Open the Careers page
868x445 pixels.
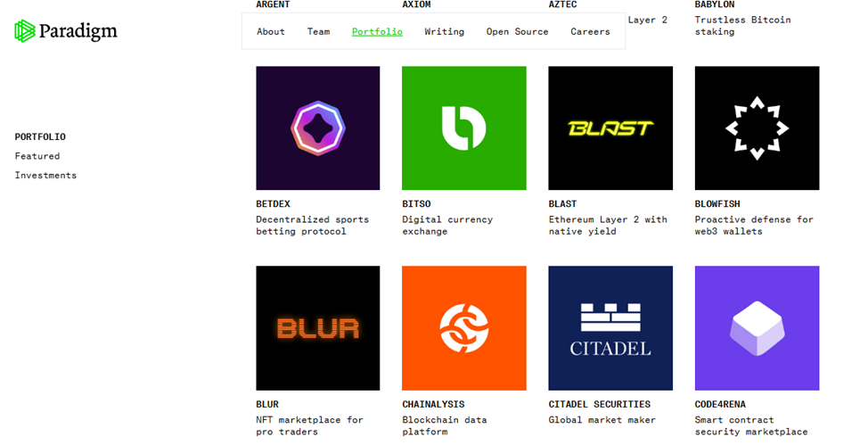pyautogui.click(x=590, y=31)
